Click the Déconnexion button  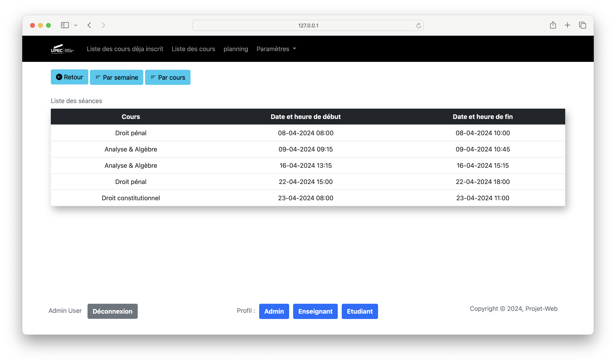tap(113, 311)
